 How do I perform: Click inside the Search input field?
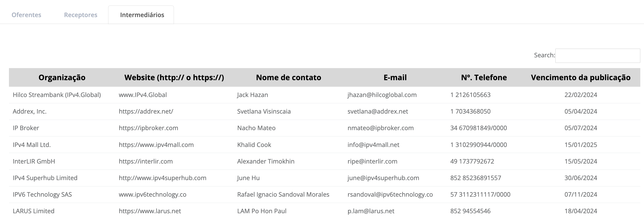(597, 56)
